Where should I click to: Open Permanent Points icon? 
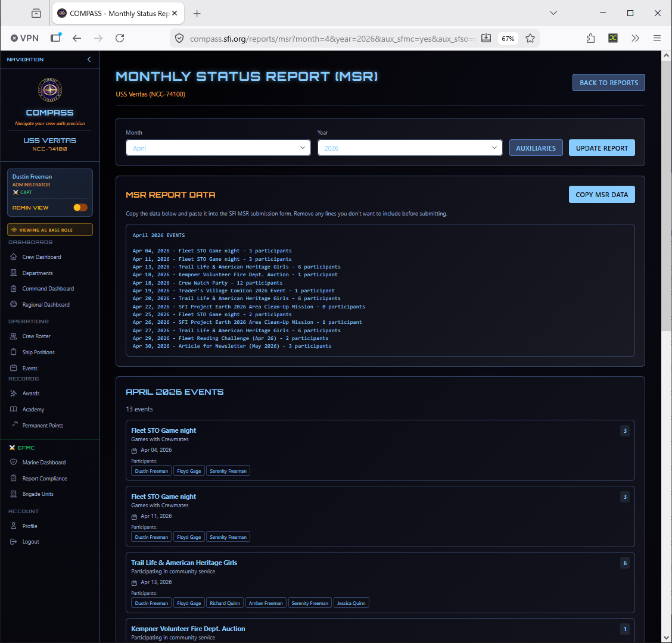[14, 424]
